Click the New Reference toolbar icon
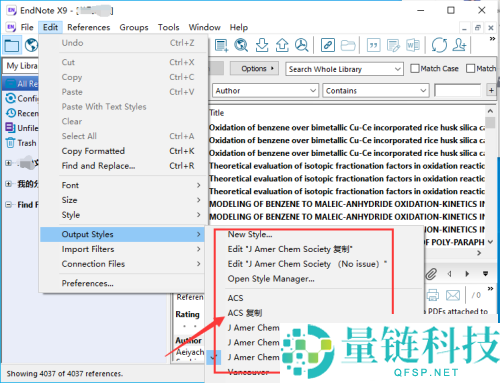Image resolution: width=500 pixels, height=383 pixels. (x=221, y=45)
